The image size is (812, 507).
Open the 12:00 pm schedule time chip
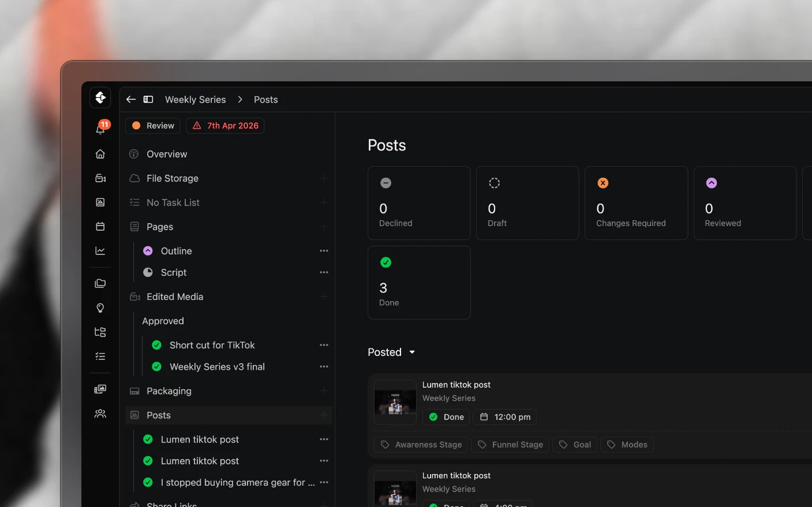(505, 417)
